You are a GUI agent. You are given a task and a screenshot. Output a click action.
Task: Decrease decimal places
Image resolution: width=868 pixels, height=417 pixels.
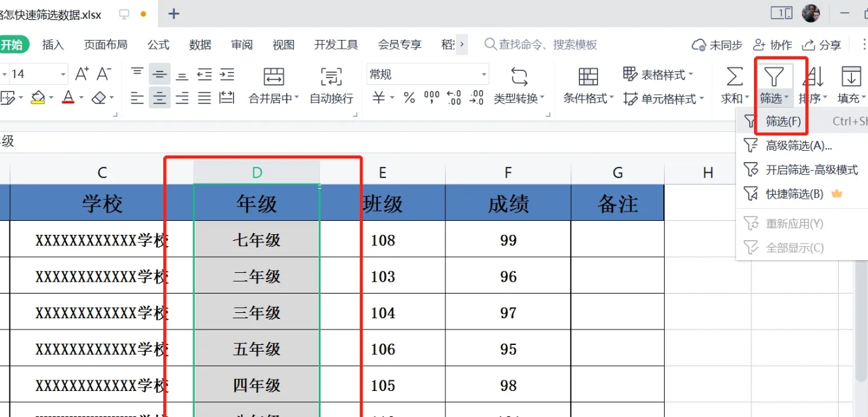click(477, 98)
